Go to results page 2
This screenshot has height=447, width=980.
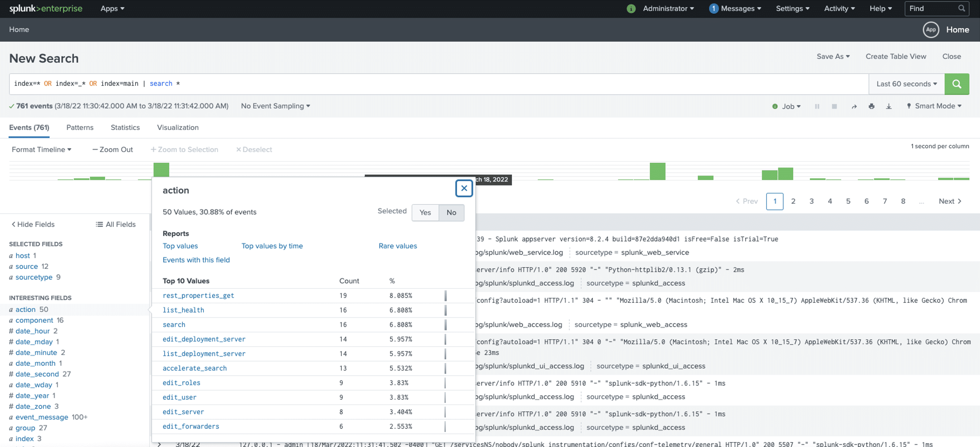tap(793, 201)
